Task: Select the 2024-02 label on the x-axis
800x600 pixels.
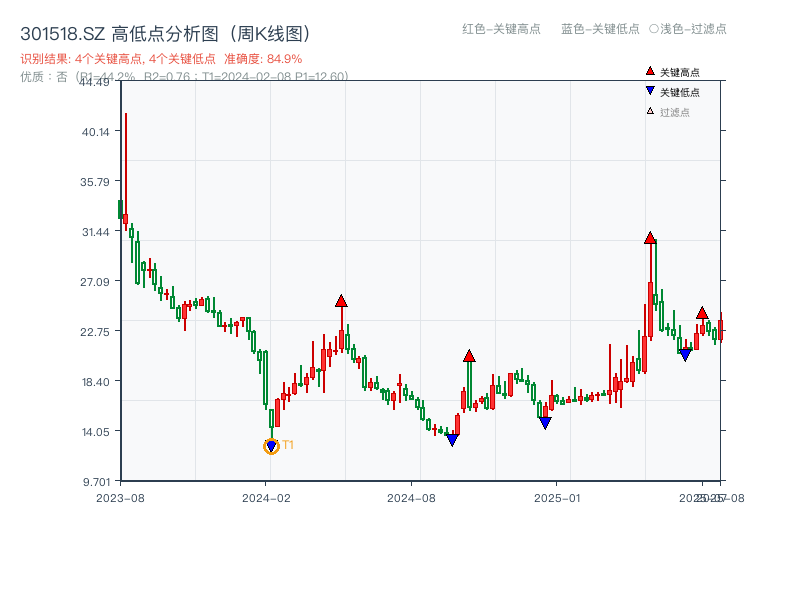Action: point(265,496)
